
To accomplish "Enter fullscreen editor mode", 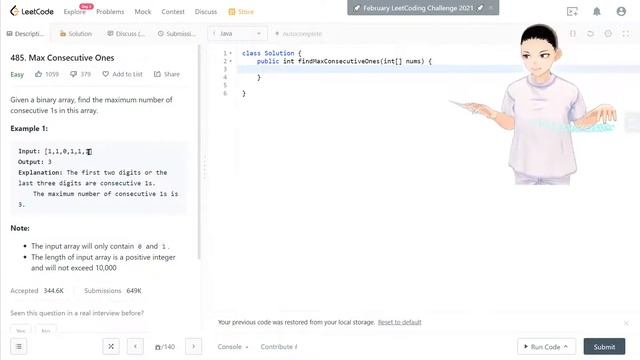I will pyautogui.click(x=625, y=33).
